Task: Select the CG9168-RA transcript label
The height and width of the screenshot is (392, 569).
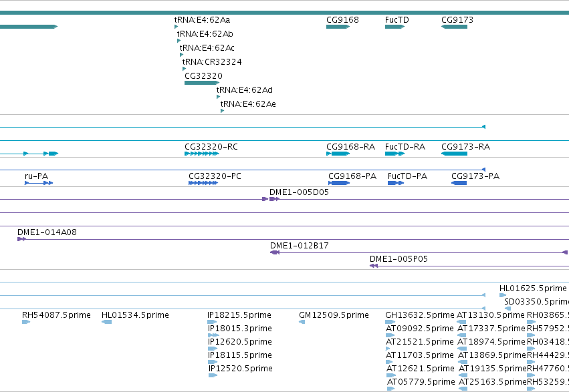Action: click(350, 147)
